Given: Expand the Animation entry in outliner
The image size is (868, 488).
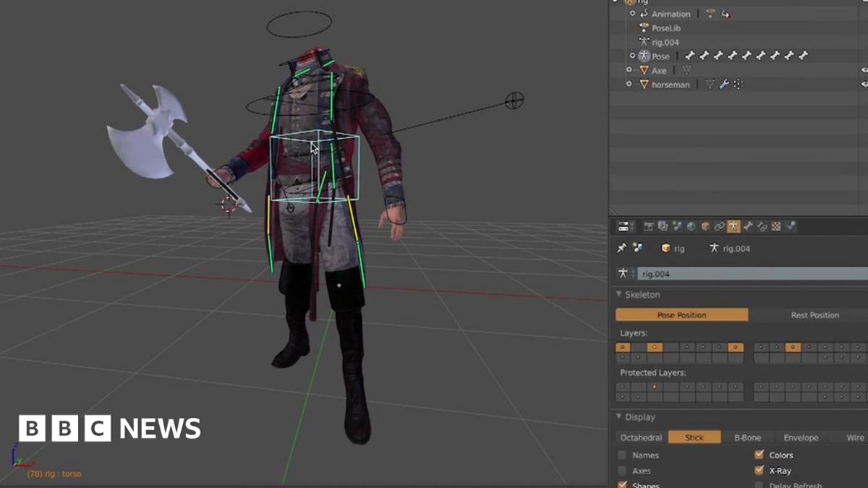Looking at the screenshot, I should [633, 13].
